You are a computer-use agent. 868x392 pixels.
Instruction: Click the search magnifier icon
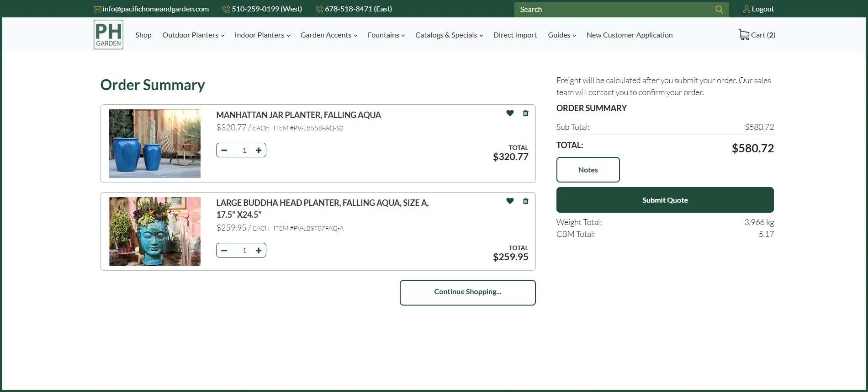(x=719, y=9)
